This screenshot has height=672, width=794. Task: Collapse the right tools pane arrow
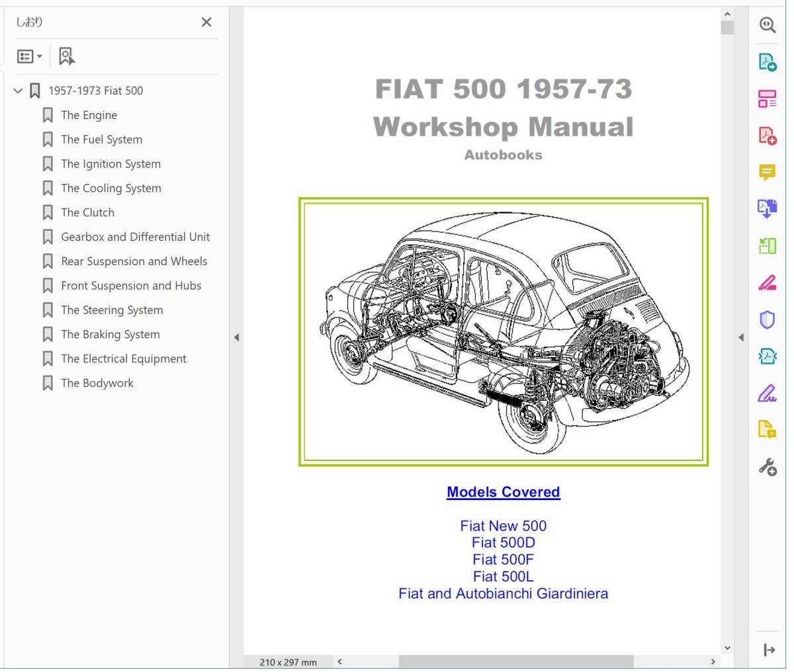tap(741, 337)
